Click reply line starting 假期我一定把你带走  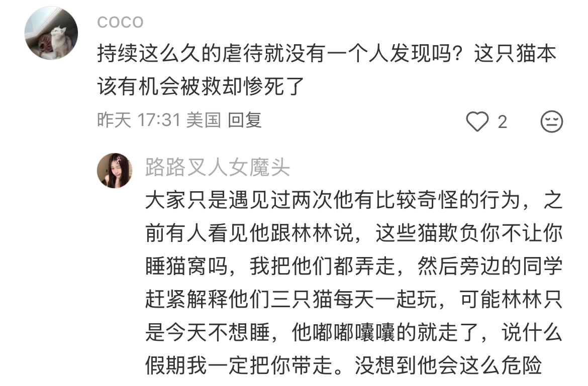(343, 365)
